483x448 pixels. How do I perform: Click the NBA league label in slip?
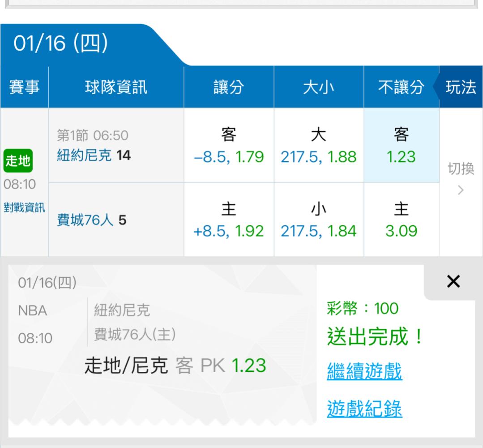tap(33, 311)
